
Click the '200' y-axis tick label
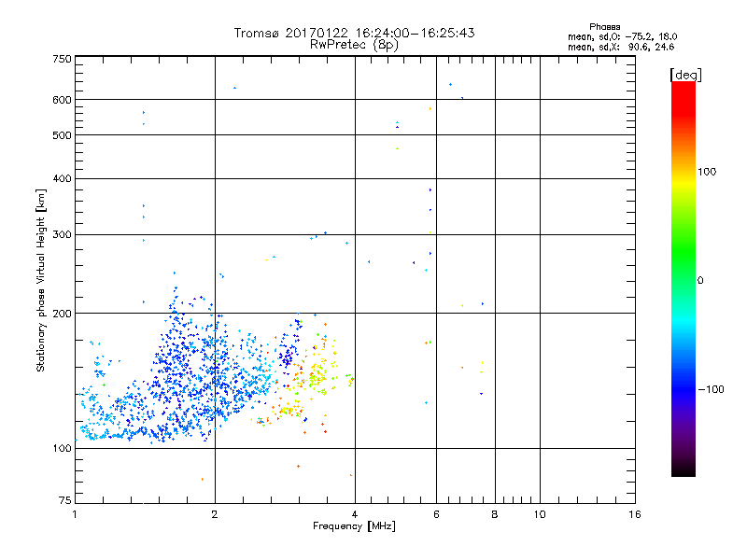tap(62, 314)
